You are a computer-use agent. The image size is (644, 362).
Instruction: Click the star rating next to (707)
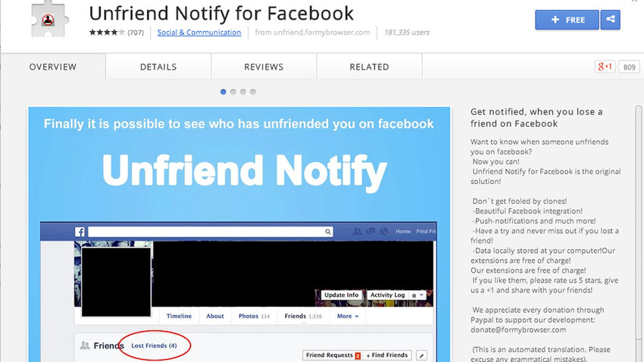tap(107, 33)
